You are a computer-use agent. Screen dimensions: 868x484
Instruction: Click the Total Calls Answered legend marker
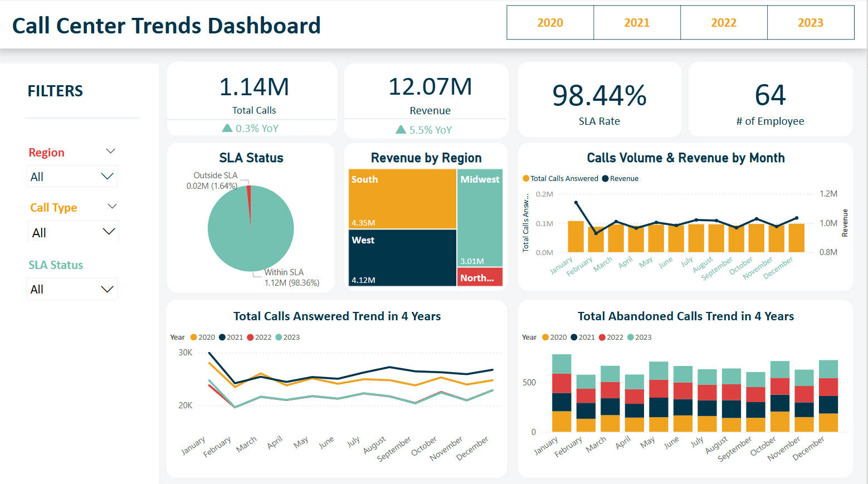[x=526, y=179]
